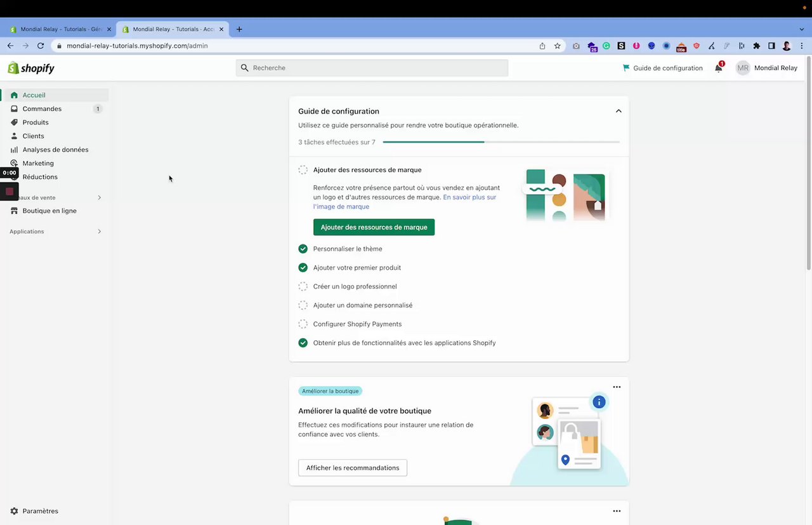
Task: Open the Améliorer la boutique card options menu
Action: [617, 387]
